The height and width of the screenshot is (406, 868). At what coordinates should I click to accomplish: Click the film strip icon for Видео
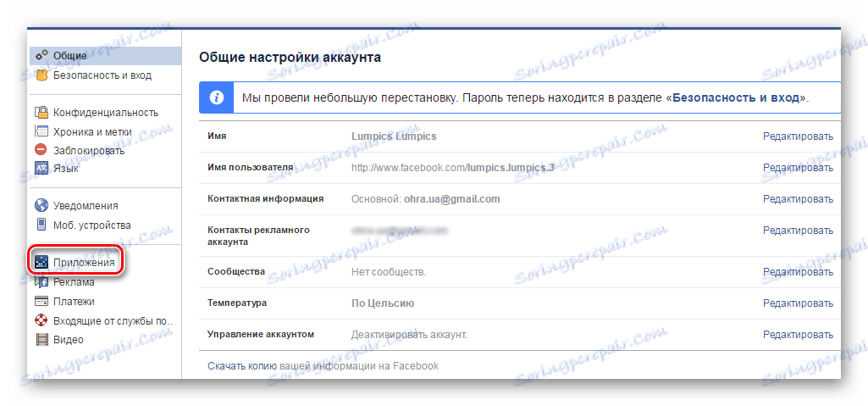point(41,339)
